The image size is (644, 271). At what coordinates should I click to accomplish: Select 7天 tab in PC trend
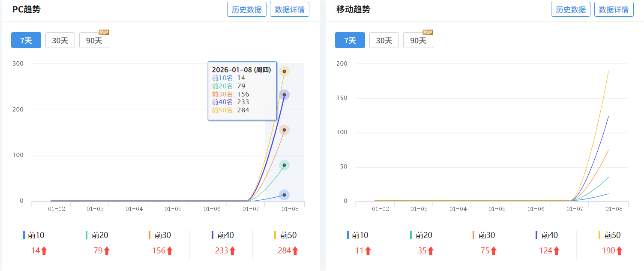(26, 40)
